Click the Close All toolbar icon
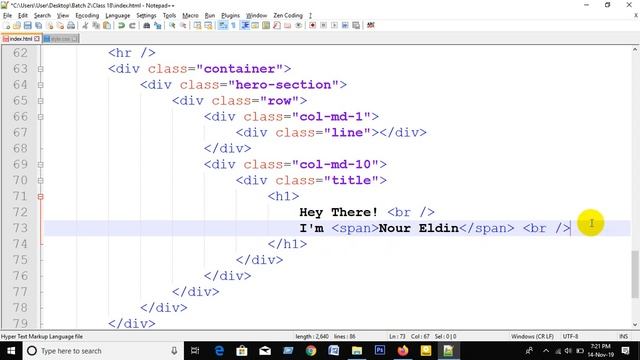 [x=60, y=25]
